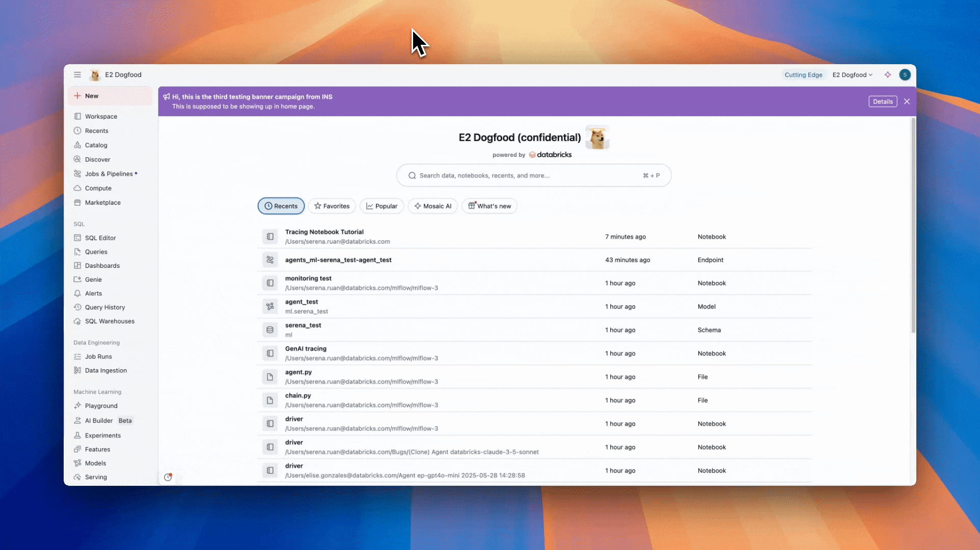980x550 pixels.
Task: Click the user avatar icon
Action: [905, 75]
